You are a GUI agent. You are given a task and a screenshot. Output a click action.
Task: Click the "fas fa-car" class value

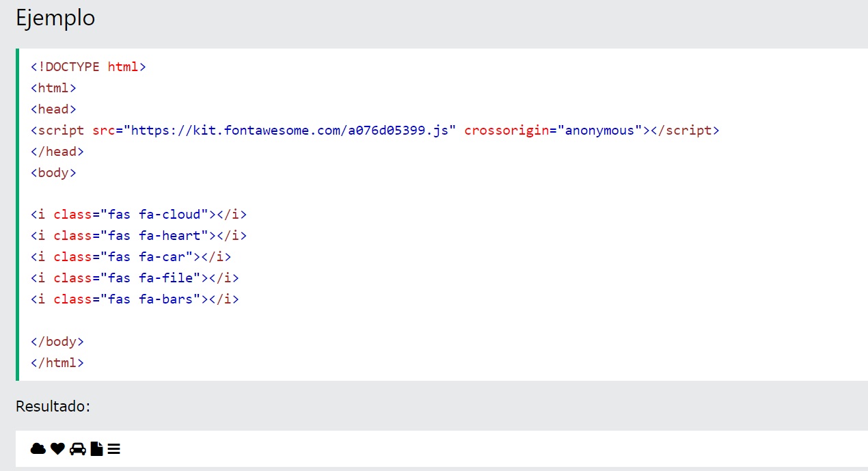[x=147, y=257]
